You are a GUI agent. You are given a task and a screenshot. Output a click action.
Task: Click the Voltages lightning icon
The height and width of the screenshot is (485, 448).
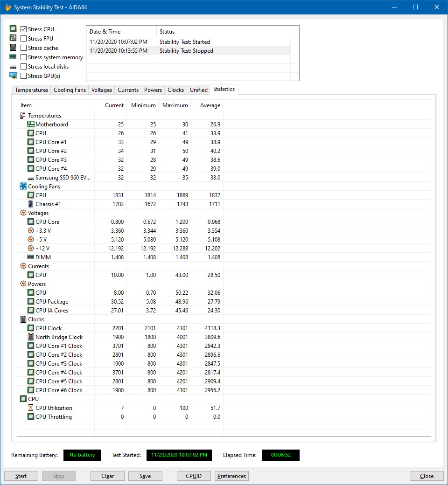tap(23, 213)
